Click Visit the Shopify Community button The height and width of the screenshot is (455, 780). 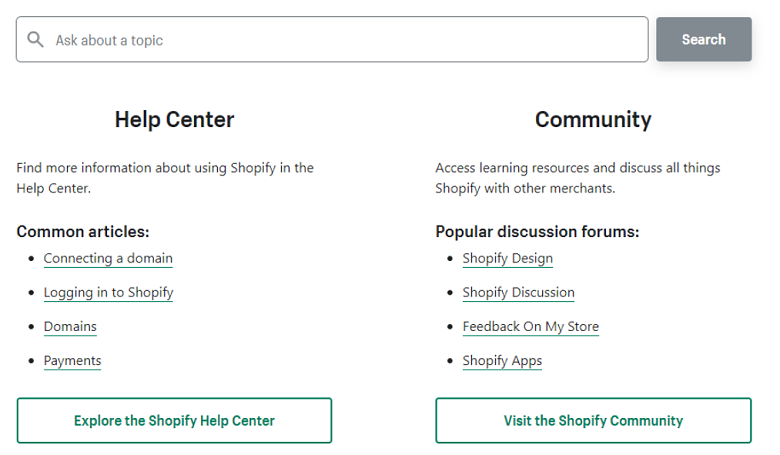pyautogui.click(x=593, y=420)
